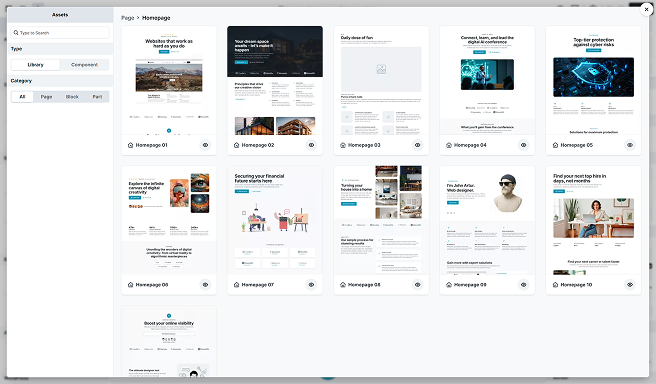Image resolution: width=656 pixels, height=384 pixels.
Task: Click the home icon beside Homepage 08
Action: (343, 285)
